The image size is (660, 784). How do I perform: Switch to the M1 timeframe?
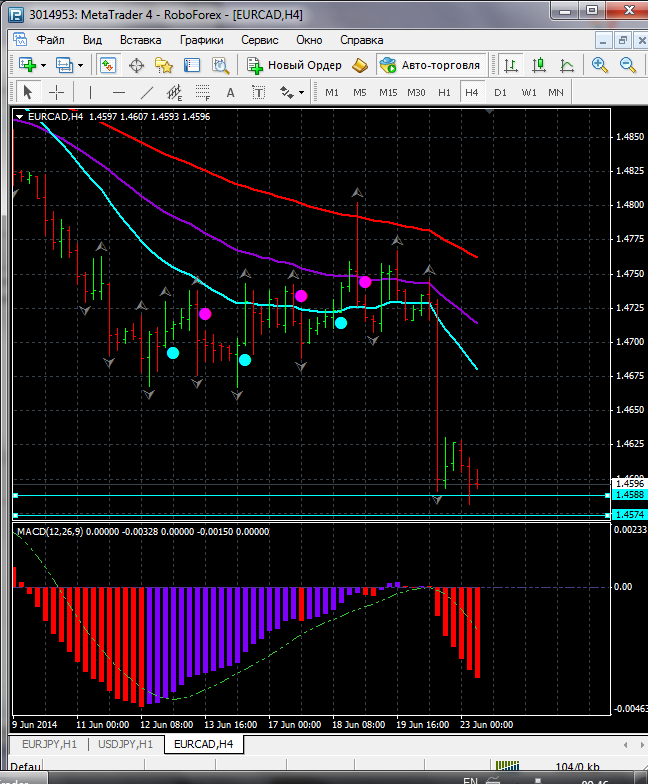click(x=332, y=92)
